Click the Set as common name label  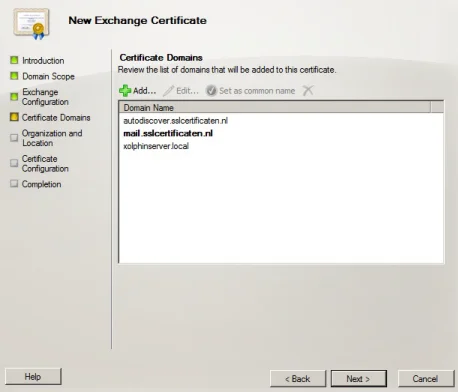coord(257,91)
